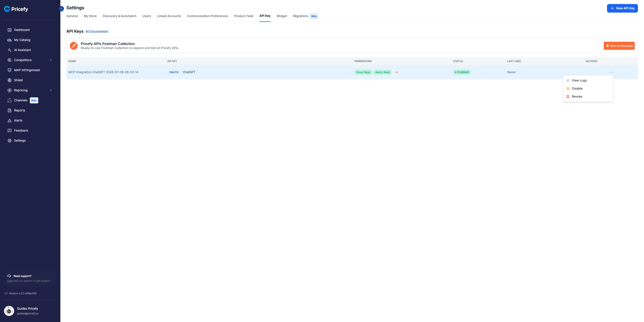
Task: Click the MCP Integration ChatGPT key name
Action: click(x=103, y=72)
